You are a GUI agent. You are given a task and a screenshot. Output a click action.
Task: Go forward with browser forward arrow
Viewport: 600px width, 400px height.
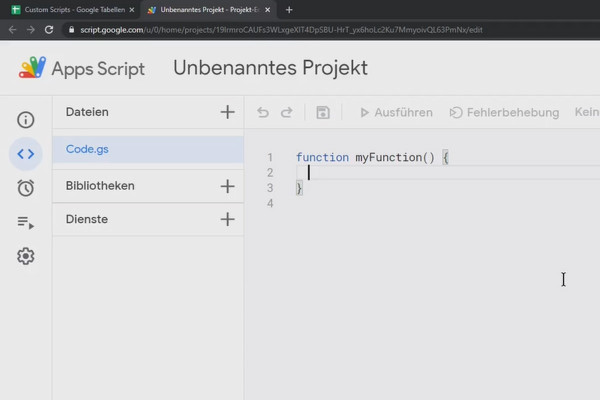coord(31,30)
